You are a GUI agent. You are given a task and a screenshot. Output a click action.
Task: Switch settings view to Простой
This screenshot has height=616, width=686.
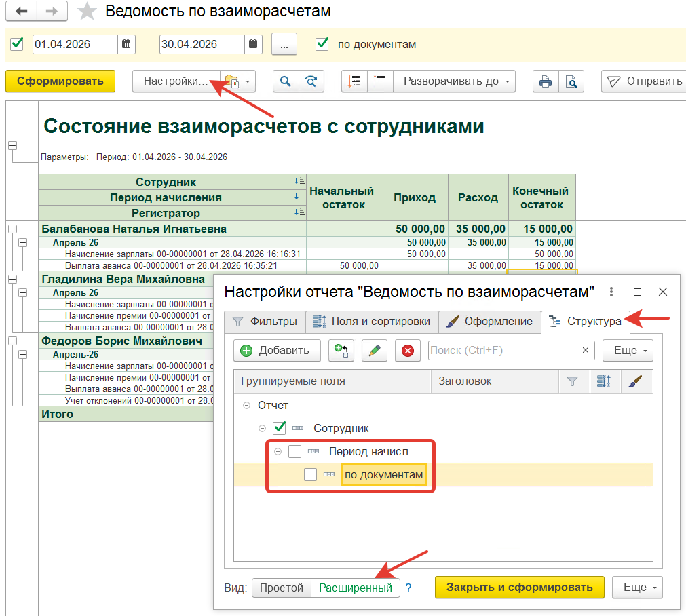tap(282, 588)
